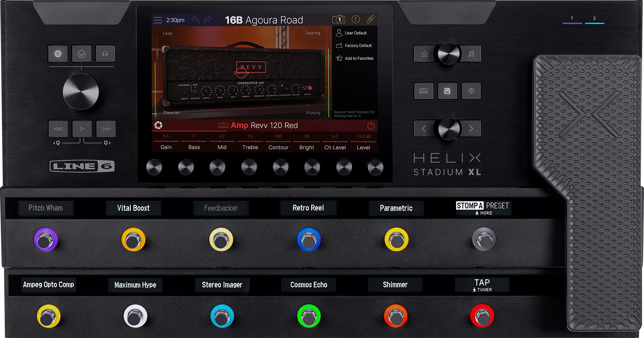The image size is (644, 338).
Task: Tap the 16B Agoura Road preset name
Action: tap(264, 20)
